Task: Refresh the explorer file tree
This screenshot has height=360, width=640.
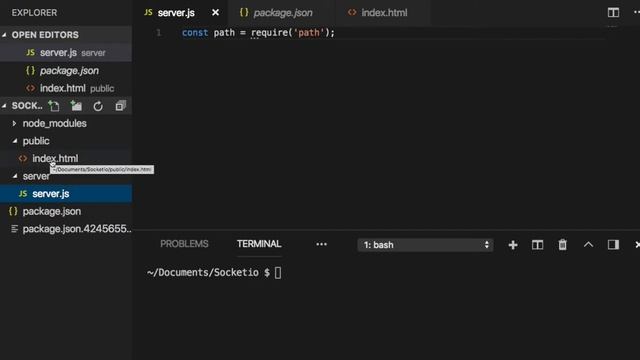Action: pos(98,106)
